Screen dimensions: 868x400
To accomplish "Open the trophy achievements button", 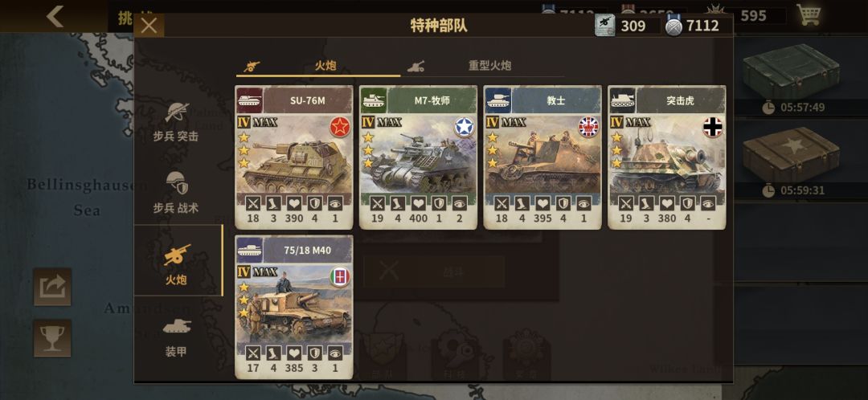I will 52,337.
